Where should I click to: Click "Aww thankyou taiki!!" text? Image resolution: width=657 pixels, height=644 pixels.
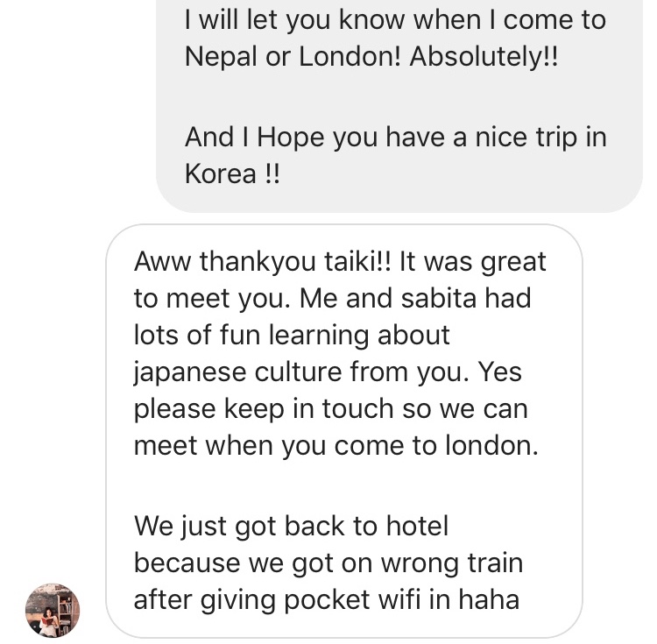[262, 261]
